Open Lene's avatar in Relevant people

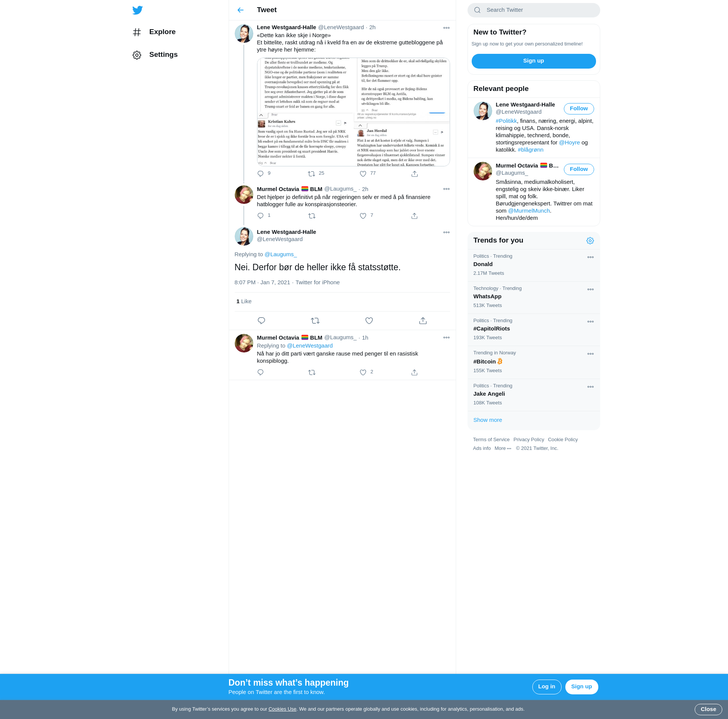[483, 111]
